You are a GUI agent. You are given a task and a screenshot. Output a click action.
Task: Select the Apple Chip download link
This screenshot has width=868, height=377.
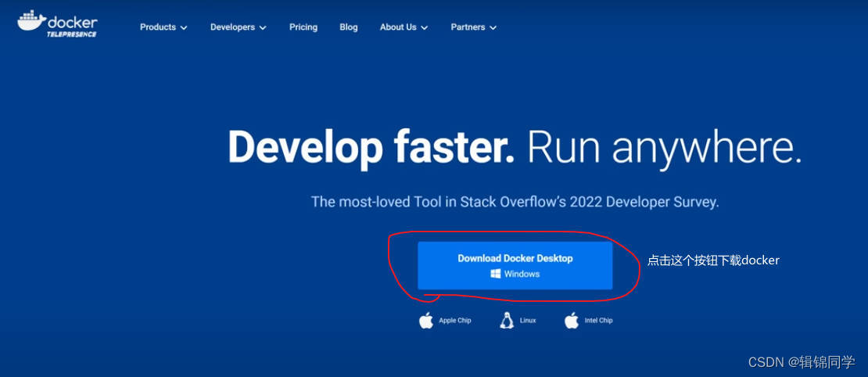click(455, 321)
